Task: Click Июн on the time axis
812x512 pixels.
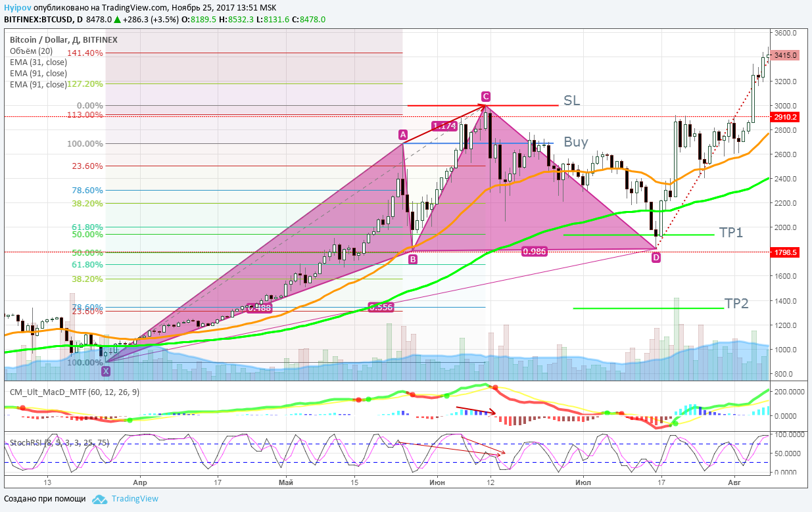Action: click(x=437, y=481)
